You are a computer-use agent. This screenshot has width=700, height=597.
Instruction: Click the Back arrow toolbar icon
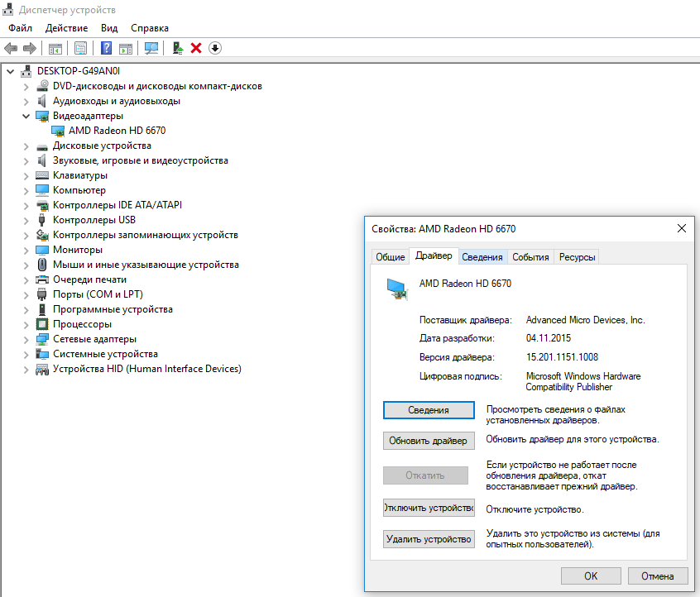point(11,48)
